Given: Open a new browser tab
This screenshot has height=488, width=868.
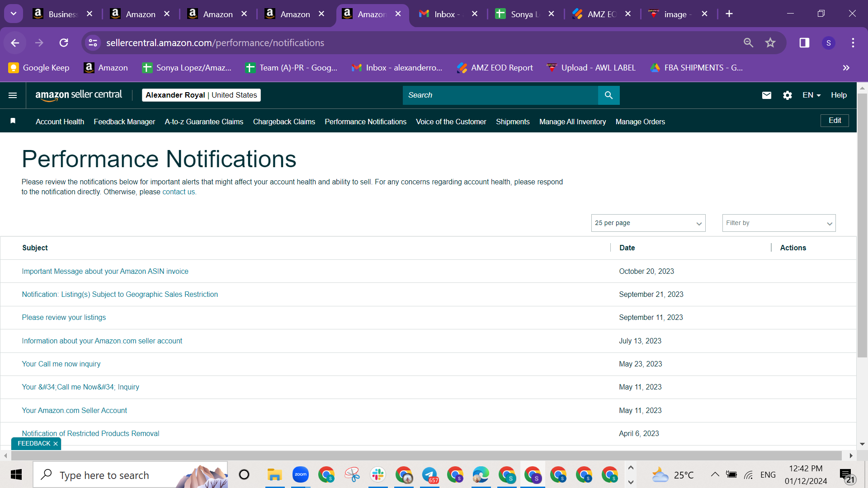Looking at the screenshot, I should 729,14.
